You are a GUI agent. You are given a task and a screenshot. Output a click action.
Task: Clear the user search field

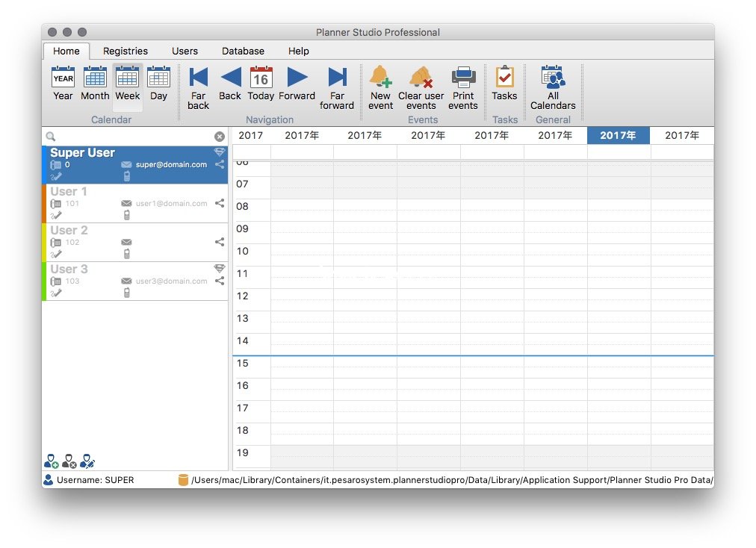point(220,137)
